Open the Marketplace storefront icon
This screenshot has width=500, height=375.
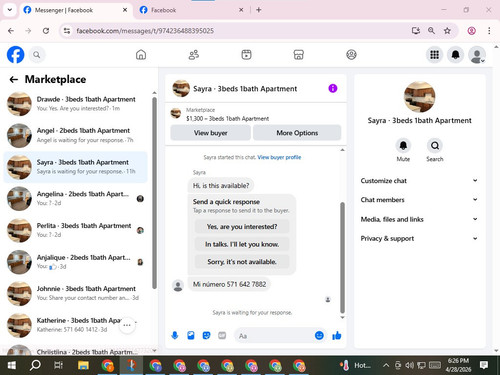click(x=299, y=55)
